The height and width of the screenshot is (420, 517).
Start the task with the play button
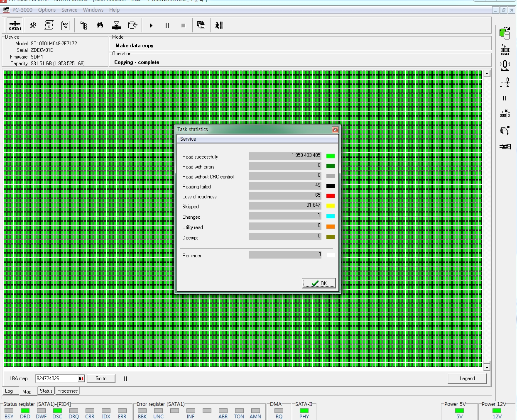pos(151,26)
